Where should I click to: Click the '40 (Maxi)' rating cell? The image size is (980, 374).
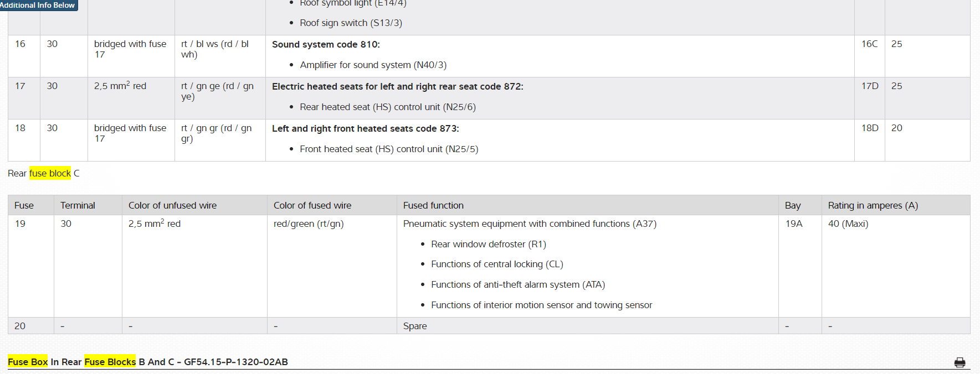848,224
